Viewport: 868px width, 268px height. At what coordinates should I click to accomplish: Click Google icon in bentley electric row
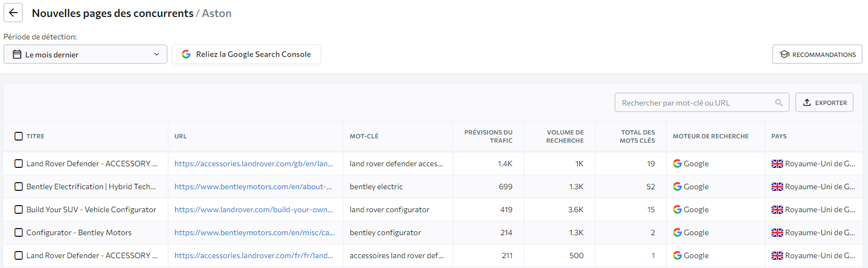point(677,187)
